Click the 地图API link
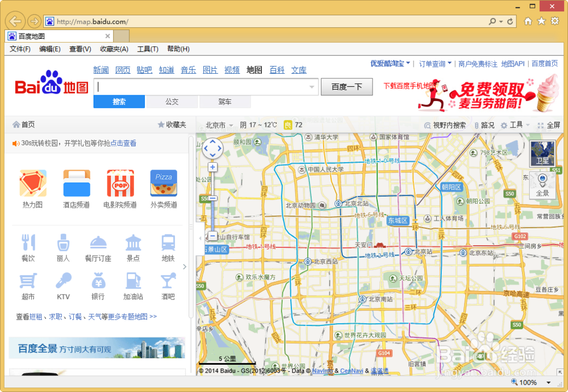568x392 pixels. click(x=512, y=64)
